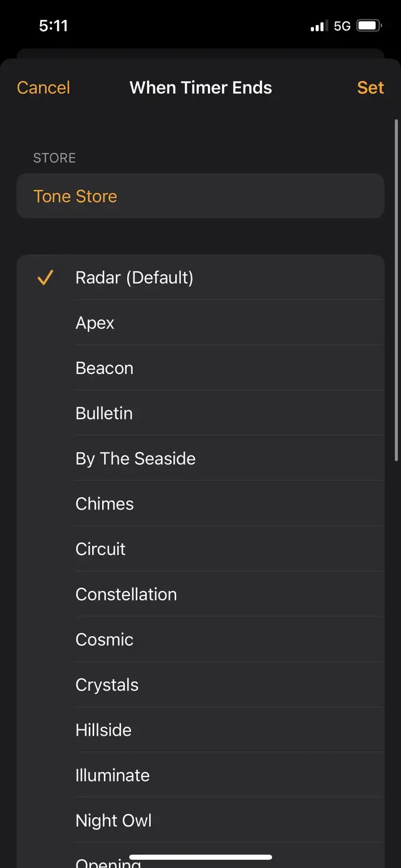Image resolution: width=401 pixels, height=868 pixels.
Task: Cancel the When Timer Ends selection
Action: 43,88
